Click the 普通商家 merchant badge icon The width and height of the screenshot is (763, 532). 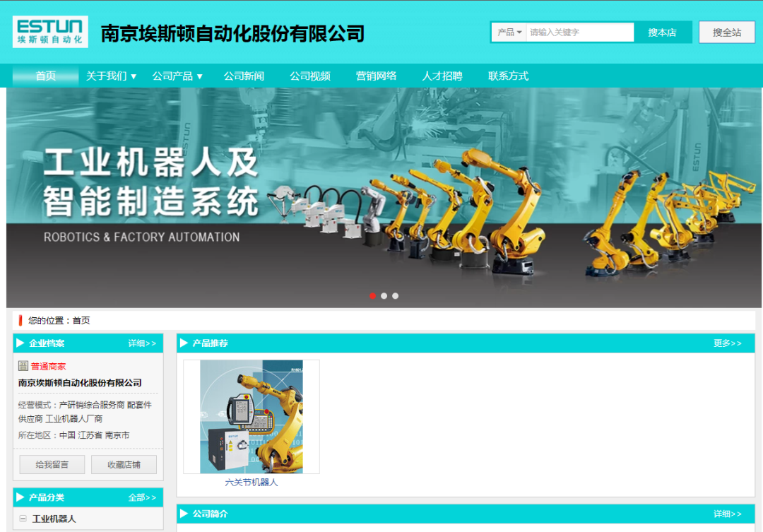click(x=23, y=366)
